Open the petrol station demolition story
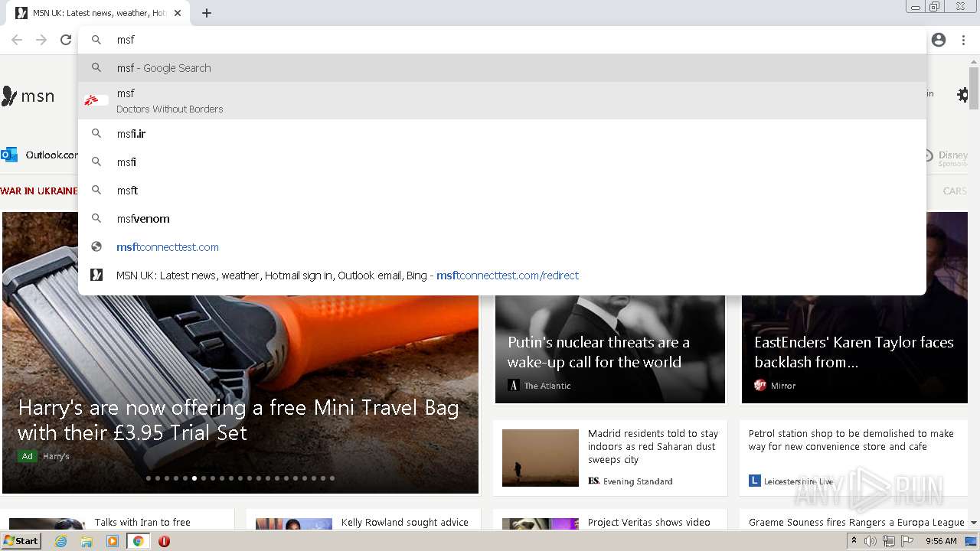Viewport: 980px width, 551px height. pyautogui.click(x=851, y=440)
